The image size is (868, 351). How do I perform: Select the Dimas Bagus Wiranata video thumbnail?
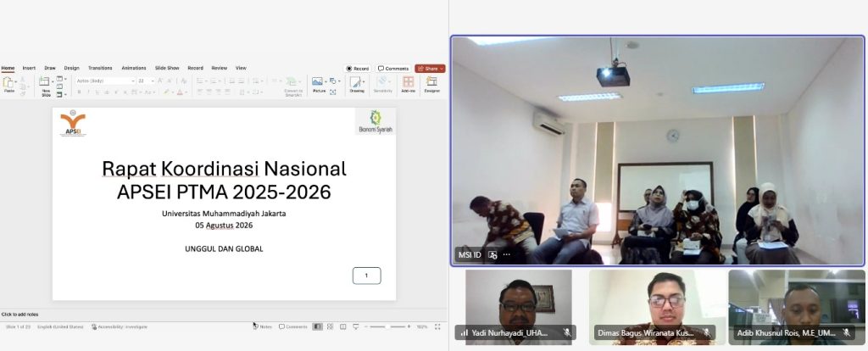(x=658, y=307)
